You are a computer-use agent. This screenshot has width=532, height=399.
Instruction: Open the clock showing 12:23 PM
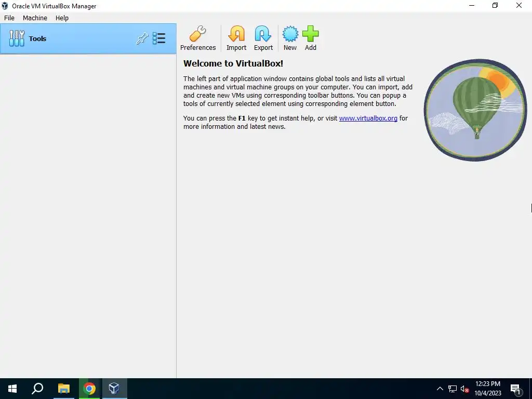tap(487, 389)
